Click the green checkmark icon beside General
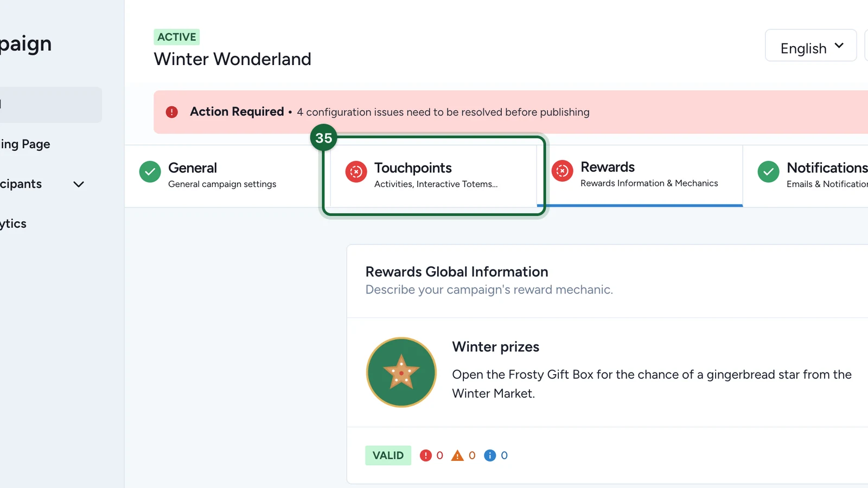The image size is (868, 488). point(150,172)
